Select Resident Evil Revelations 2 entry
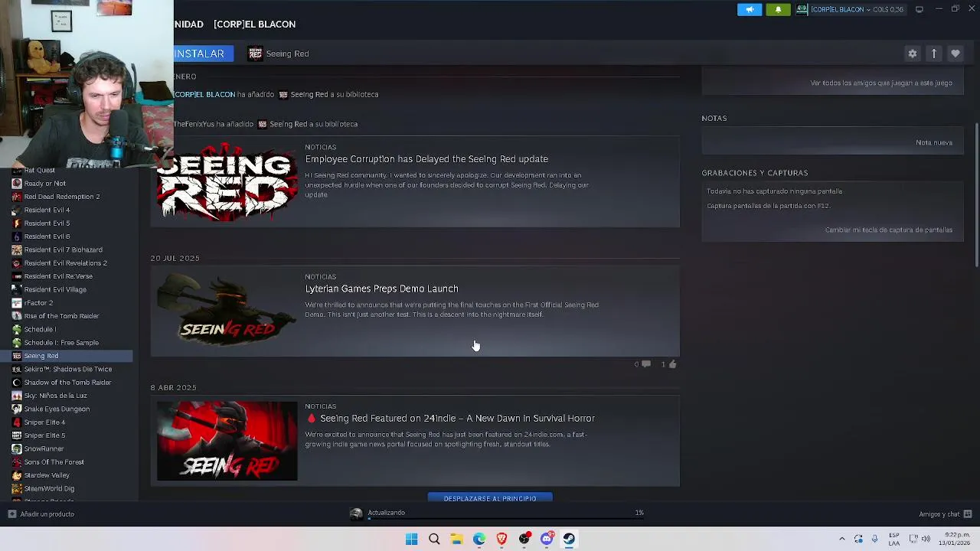The height and width of the screenshot is (551, 980). (67, 263)
